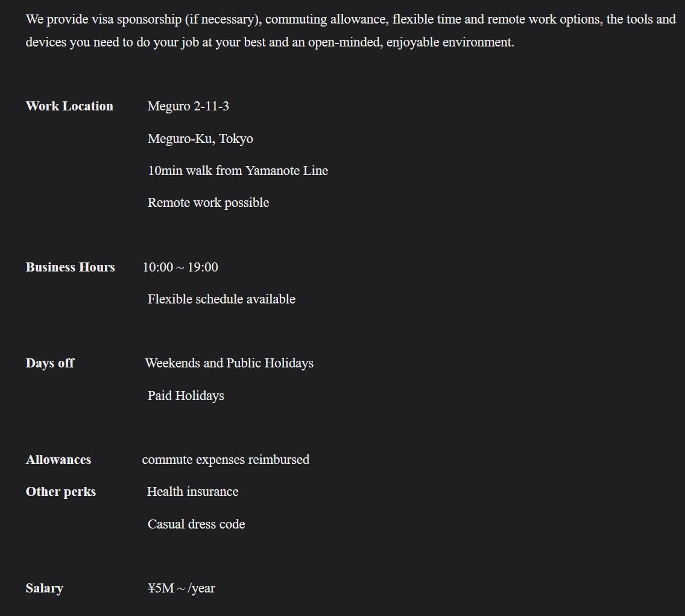
Task: Click the Health insurance line
Action: coord(193,492)
